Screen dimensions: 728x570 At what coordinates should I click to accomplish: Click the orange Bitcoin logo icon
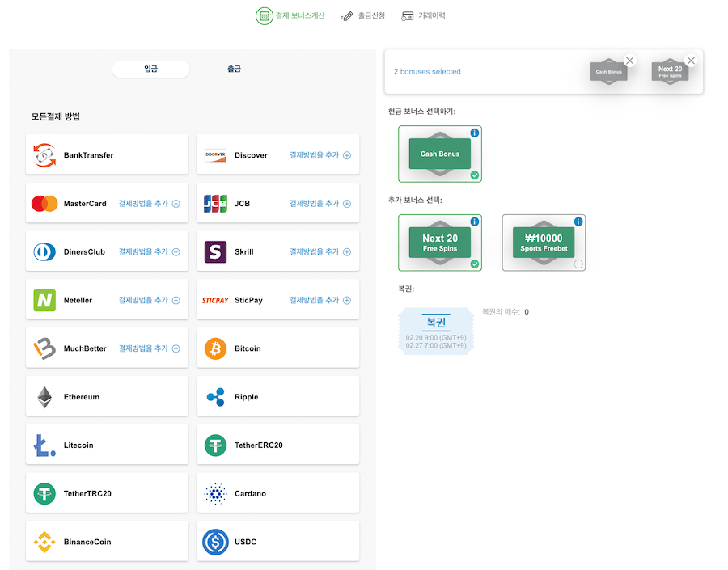(x=215, y=348)
